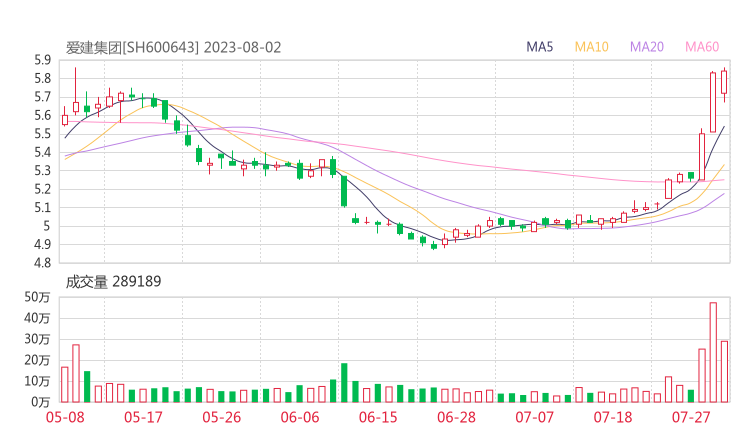Click the MA60 legend label
This screenshot has width=740, height=440.
tap(702, 47)
